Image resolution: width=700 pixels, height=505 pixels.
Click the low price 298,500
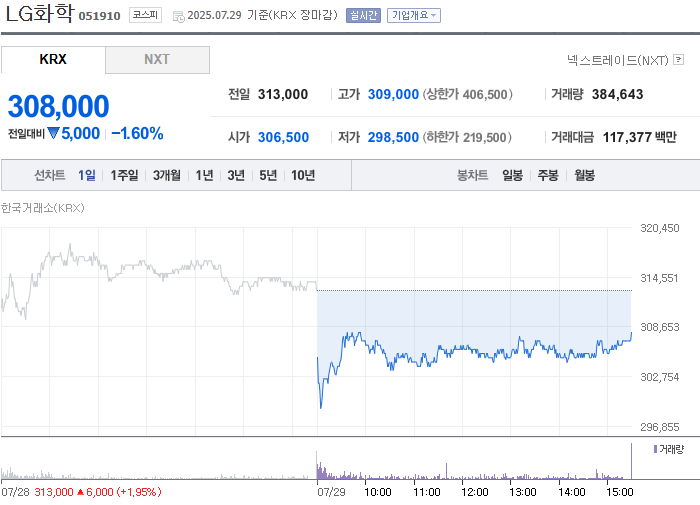point(393,137)
